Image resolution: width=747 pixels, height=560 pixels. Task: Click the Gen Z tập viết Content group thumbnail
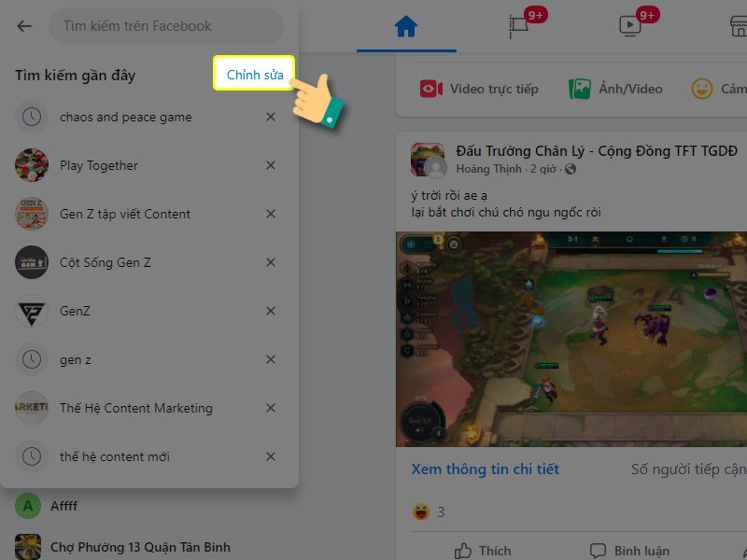pyautogui.click(x=32, y=214)
